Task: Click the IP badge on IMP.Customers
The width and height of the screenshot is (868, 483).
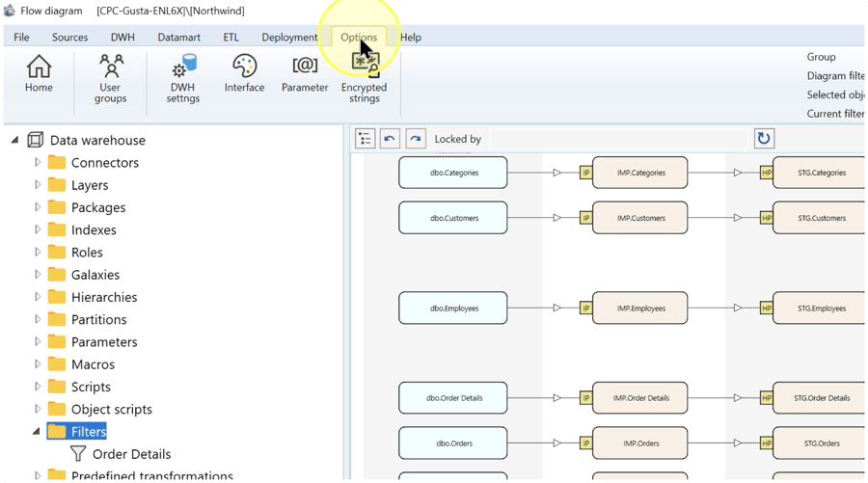Action: 585,218
